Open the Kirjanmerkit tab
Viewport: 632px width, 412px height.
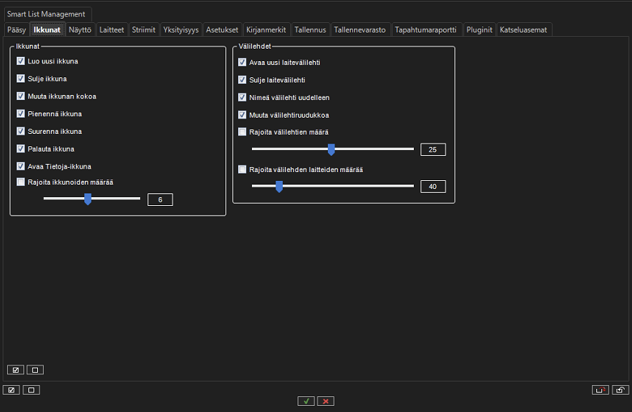pyautogui.click(x=266, y=30)
